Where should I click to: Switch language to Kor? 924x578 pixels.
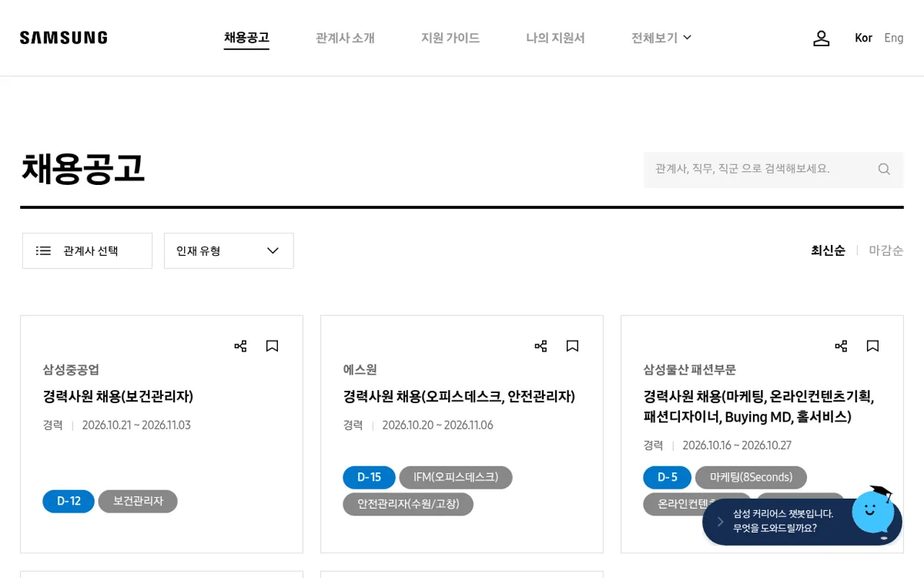863,38
